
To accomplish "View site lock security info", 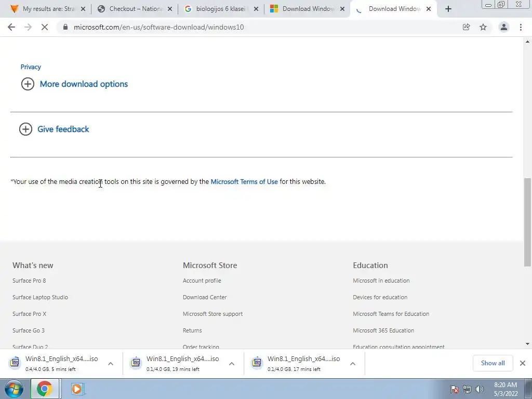I will [65, 27].
